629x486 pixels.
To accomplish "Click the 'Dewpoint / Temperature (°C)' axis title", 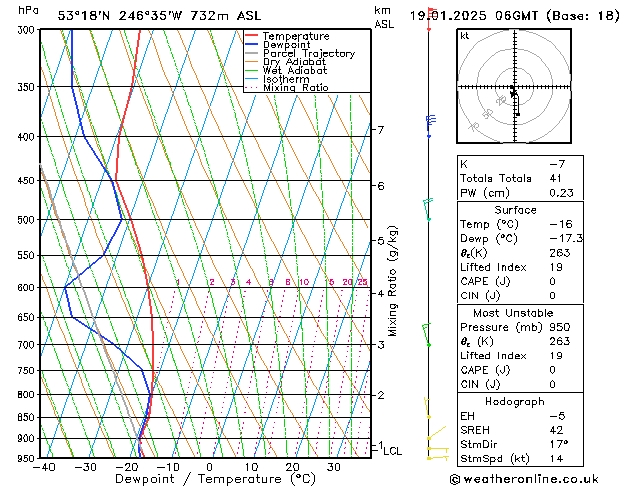I will [x=215, y=479].
